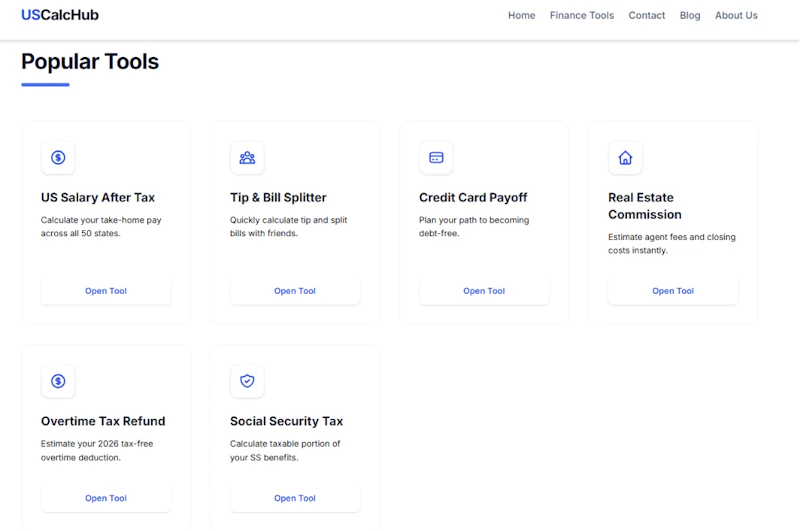Select the 'Tip & Bill Splitter' title

pos(278,197)
